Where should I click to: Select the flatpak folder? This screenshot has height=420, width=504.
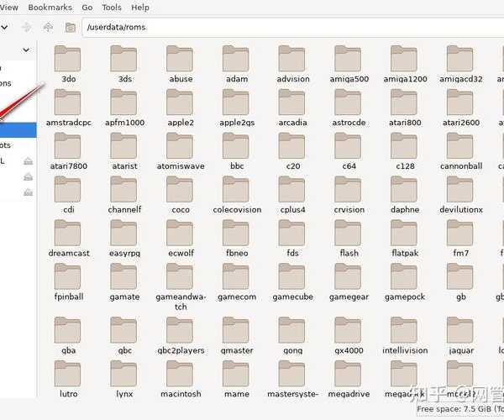pos(405,239)
